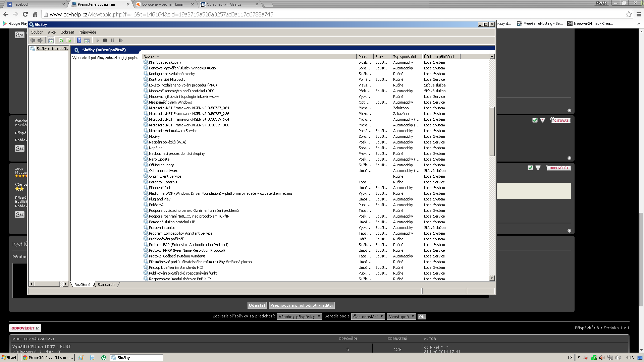
Task: Expand the Vzestupně order dropdown
Action: pos(401,317)
